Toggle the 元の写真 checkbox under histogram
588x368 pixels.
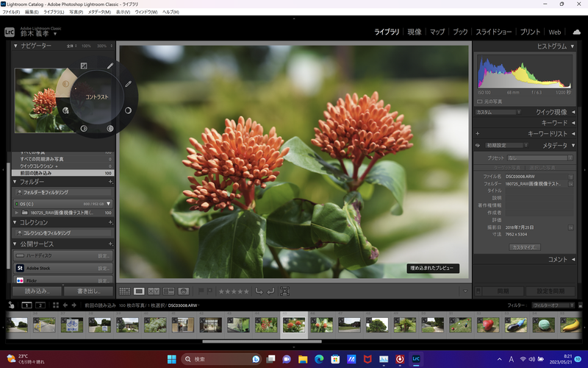point(480,102)
